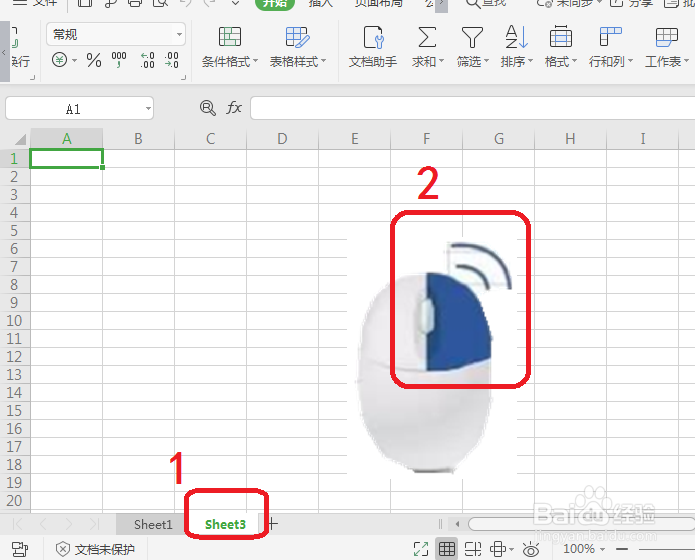Click the magnifier icon beside fx
The image size is (695, 560).
pos(207,108)
